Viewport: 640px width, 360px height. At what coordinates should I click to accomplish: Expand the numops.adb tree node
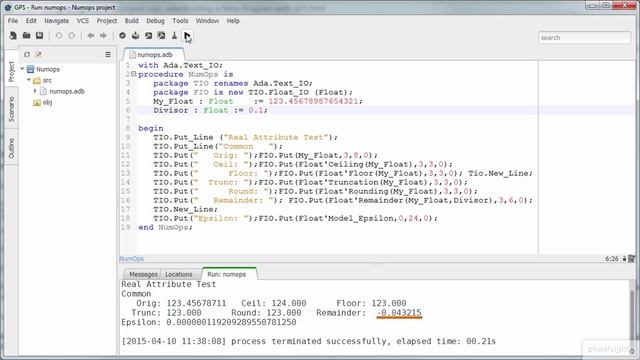coord(35,91)
